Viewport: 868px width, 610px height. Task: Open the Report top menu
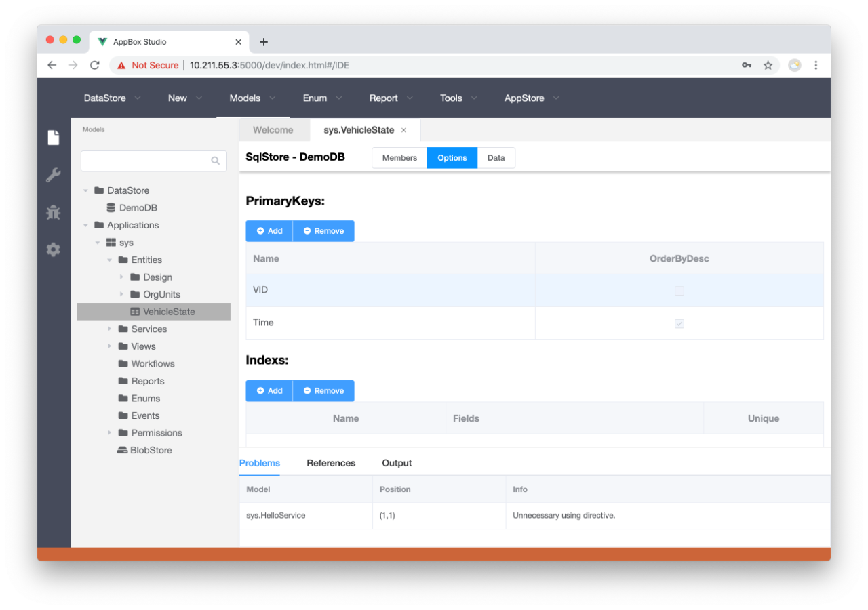click(x=391, y=98)
